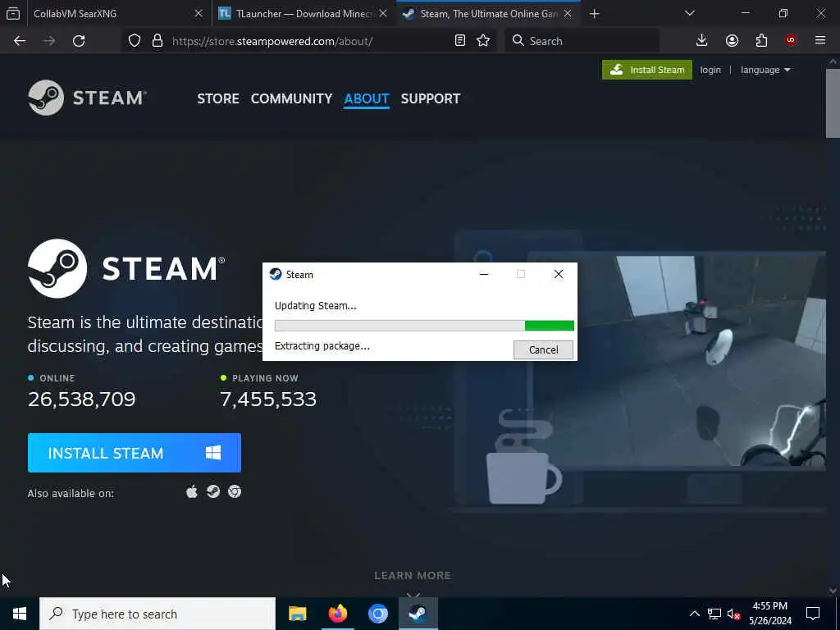Viewport: 840px width, 630px height.
Task: Click the site padlock icon
Action: click(157, 41)
